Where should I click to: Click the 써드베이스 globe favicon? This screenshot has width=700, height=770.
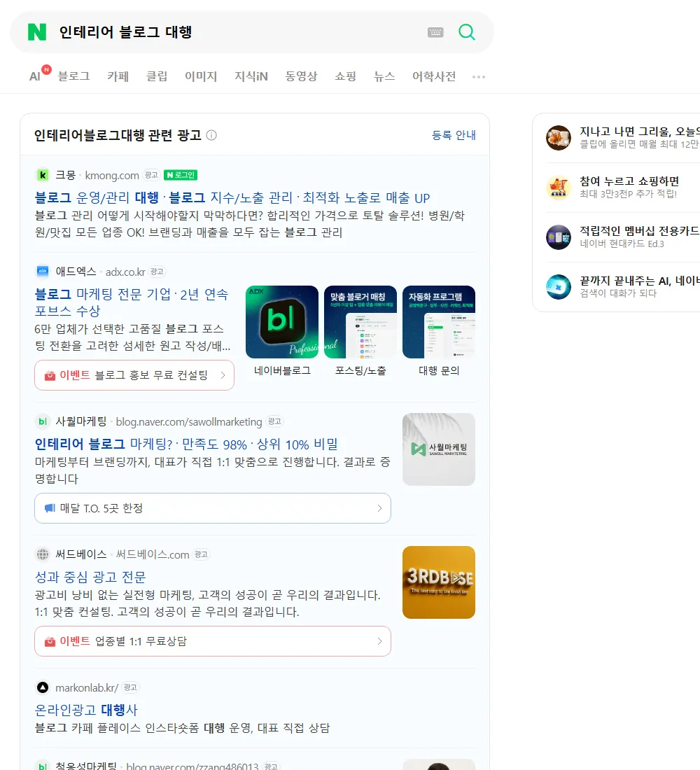tap(43, 554)
